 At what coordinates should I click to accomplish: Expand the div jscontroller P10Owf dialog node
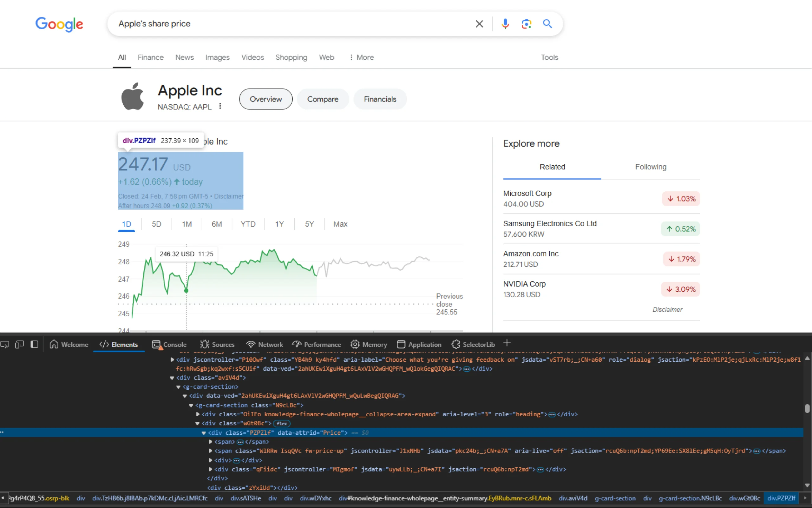click(172, 360)
